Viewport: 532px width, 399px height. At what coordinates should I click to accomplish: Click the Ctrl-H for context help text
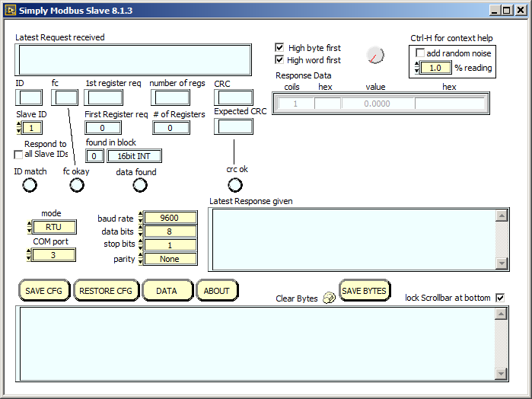click(451, 38)
